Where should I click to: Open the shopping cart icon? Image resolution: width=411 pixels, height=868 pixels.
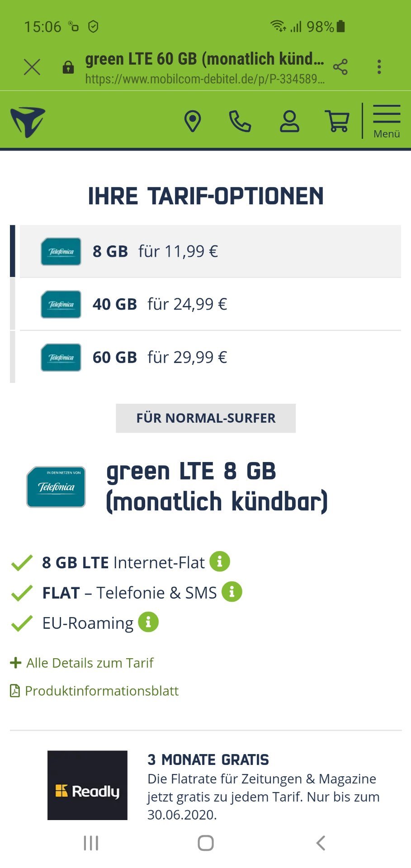(x=337, y=121)
